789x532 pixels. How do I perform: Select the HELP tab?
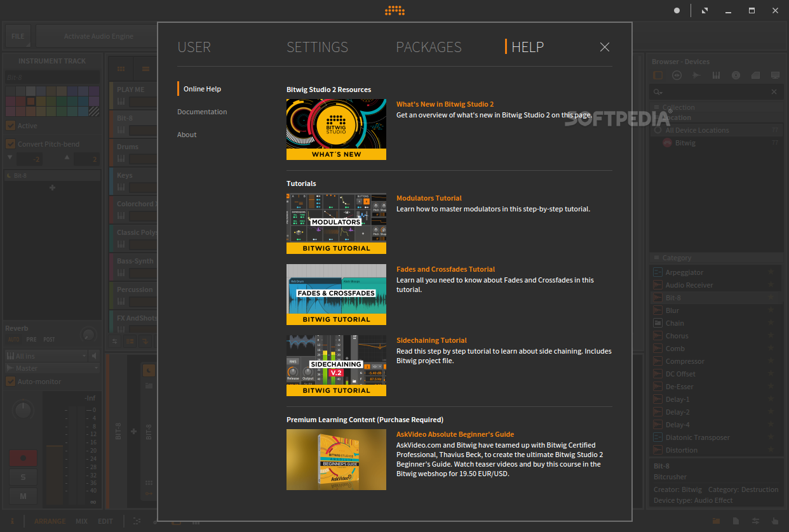click(527, 47)
